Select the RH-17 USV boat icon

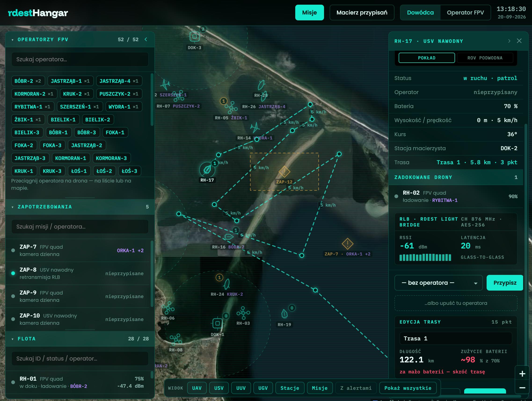tap(207, 170)
